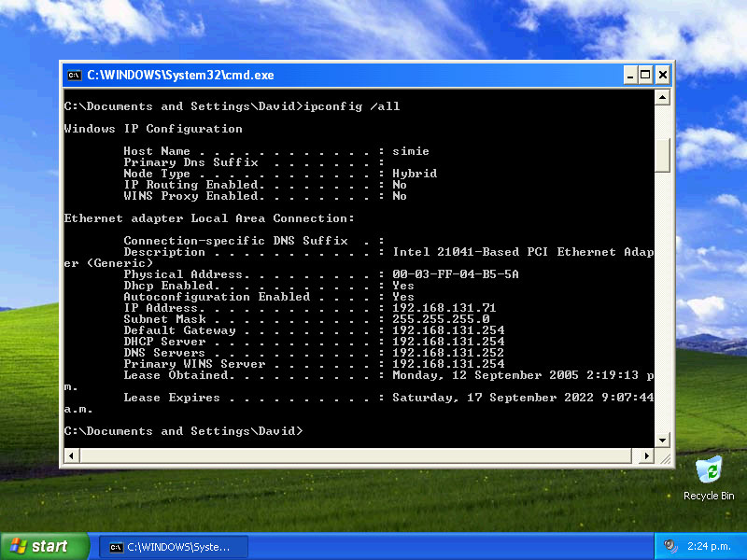Close the cmd.exe window
The height and width of the screenshot is (560, 747).
[662, 76]
